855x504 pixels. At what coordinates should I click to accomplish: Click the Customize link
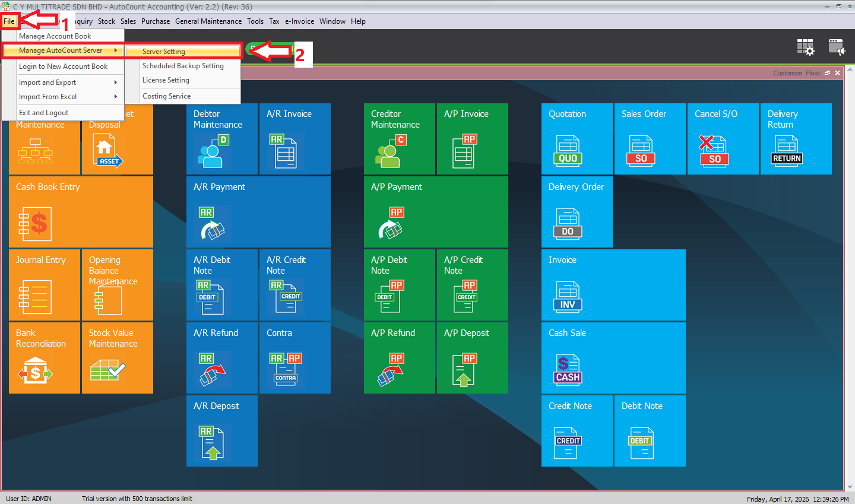(x=787, y=73)
